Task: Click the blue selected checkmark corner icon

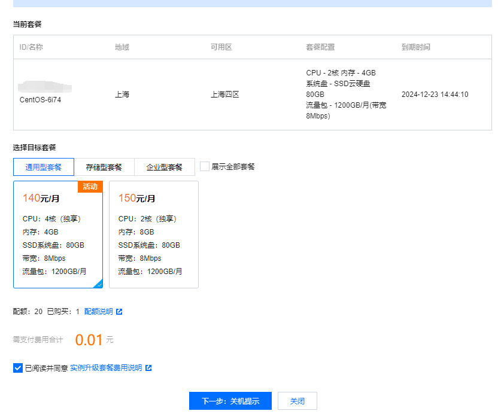Action: pyautogui.click(x=98, y=284)
